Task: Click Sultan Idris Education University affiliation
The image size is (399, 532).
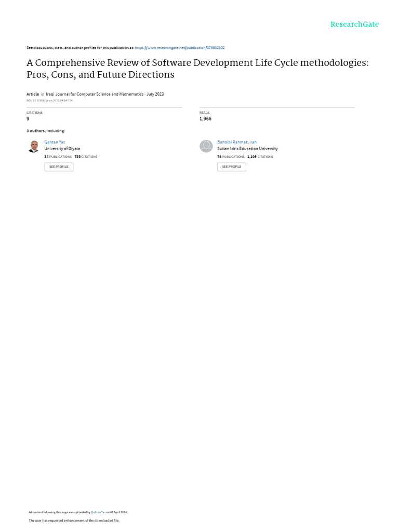Action: click(247, 149)
